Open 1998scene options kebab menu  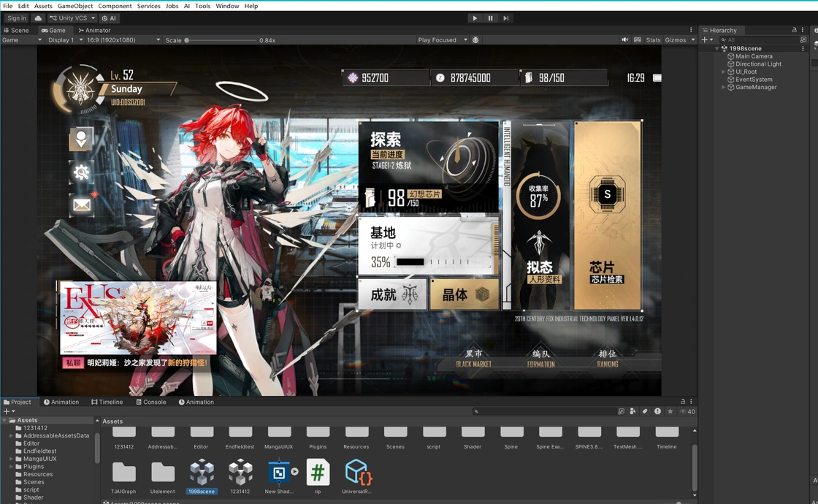coord(803,48)
